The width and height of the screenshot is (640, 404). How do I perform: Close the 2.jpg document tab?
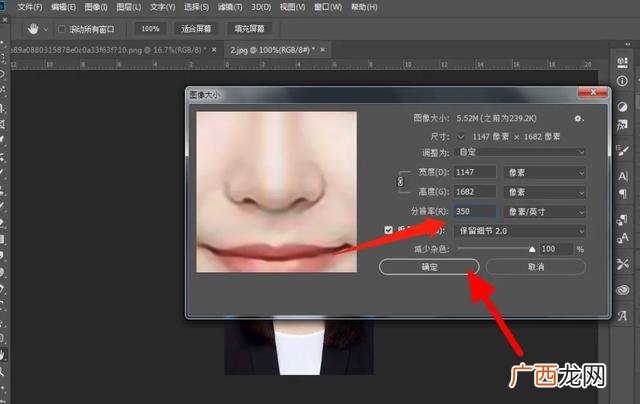323,50
